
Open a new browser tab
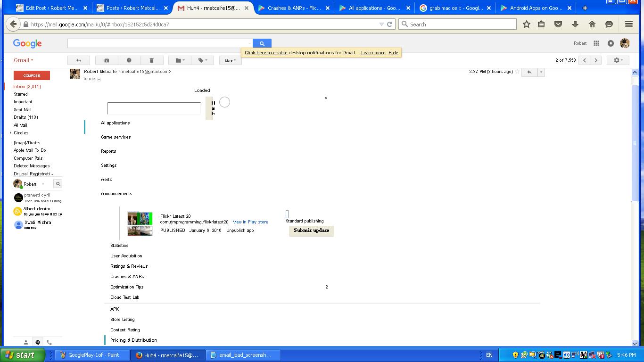[585, 8]
